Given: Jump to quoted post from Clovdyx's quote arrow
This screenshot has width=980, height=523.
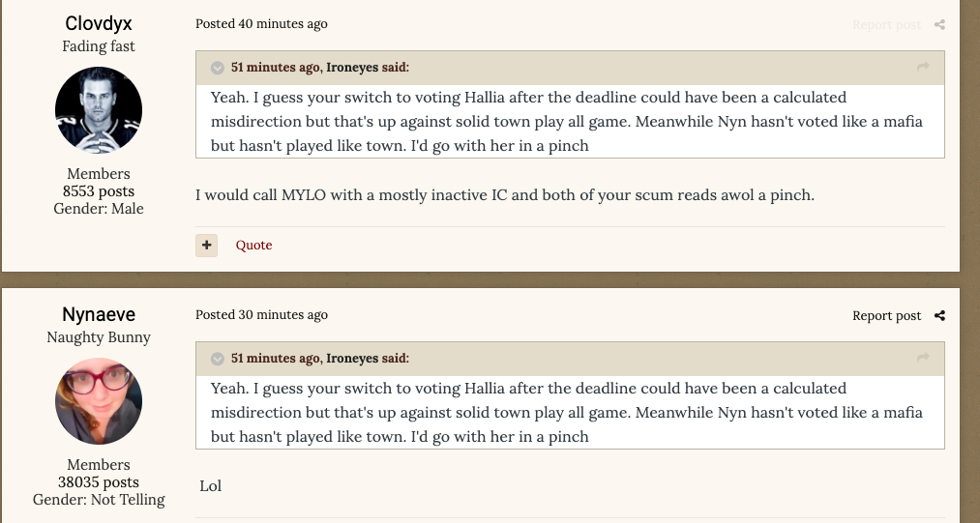Looking at the screenshot, I should (x=923, y=67).
